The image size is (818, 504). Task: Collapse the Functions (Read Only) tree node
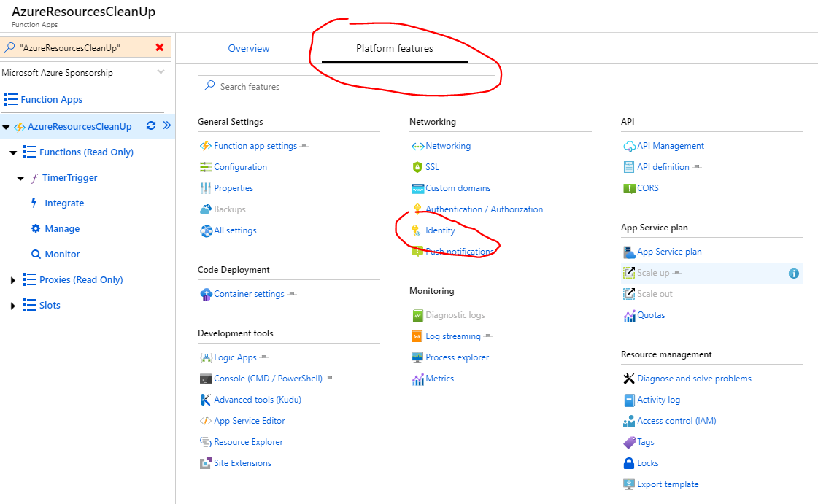tap(13, 152)
